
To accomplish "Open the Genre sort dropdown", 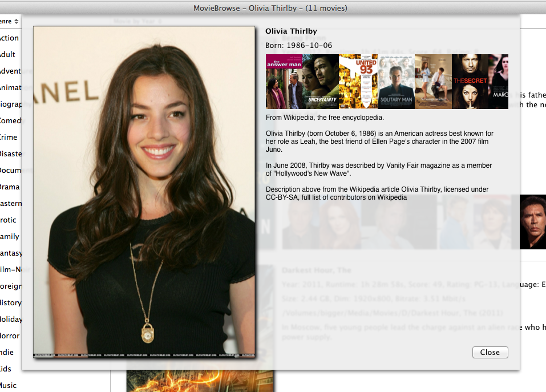I will (10, 22).
